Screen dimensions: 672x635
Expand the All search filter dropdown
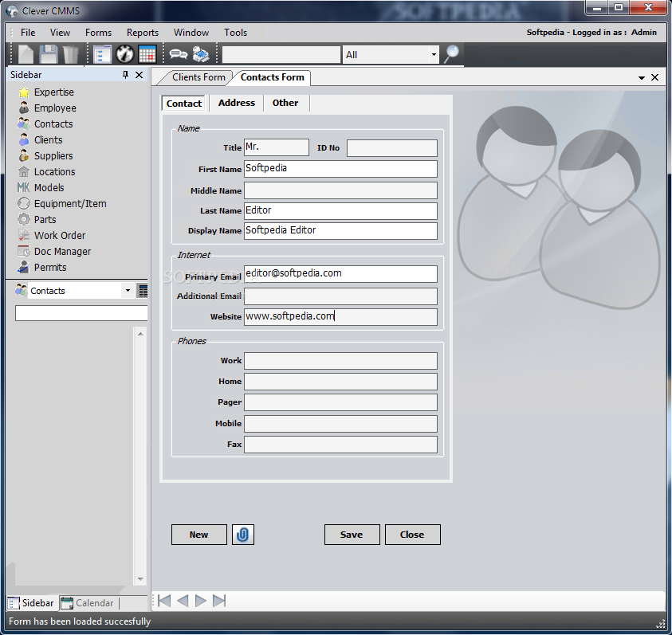point(434,54)
